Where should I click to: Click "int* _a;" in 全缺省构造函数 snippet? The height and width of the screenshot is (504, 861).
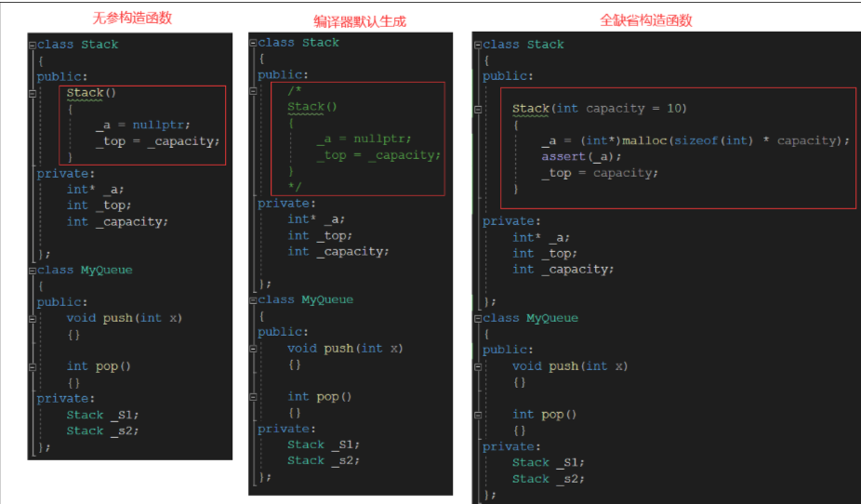(541, 238)
